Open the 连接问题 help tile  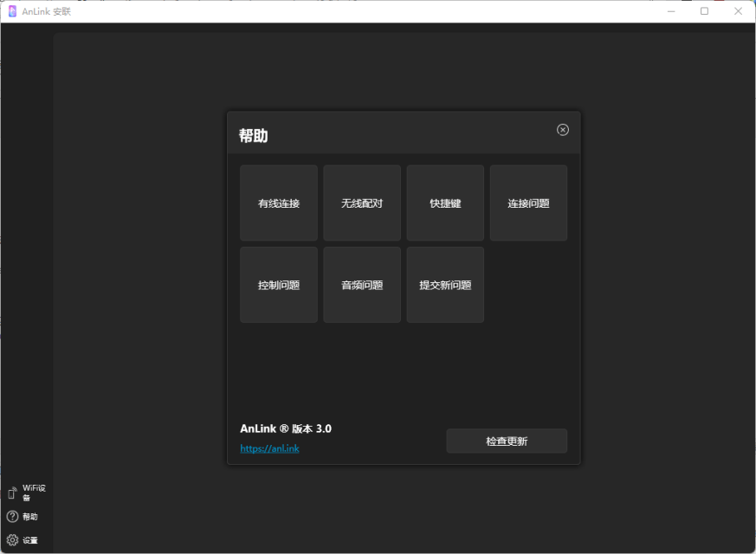tap(528, 203)
